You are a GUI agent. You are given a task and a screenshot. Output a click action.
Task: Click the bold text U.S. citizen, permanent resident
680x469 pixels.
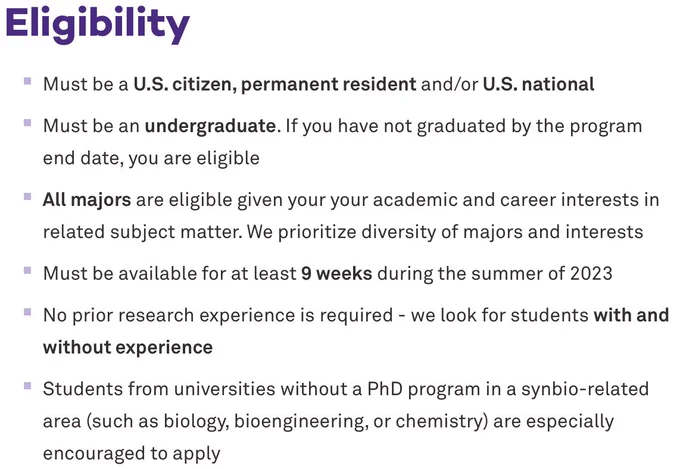click(x=275, y=84)
